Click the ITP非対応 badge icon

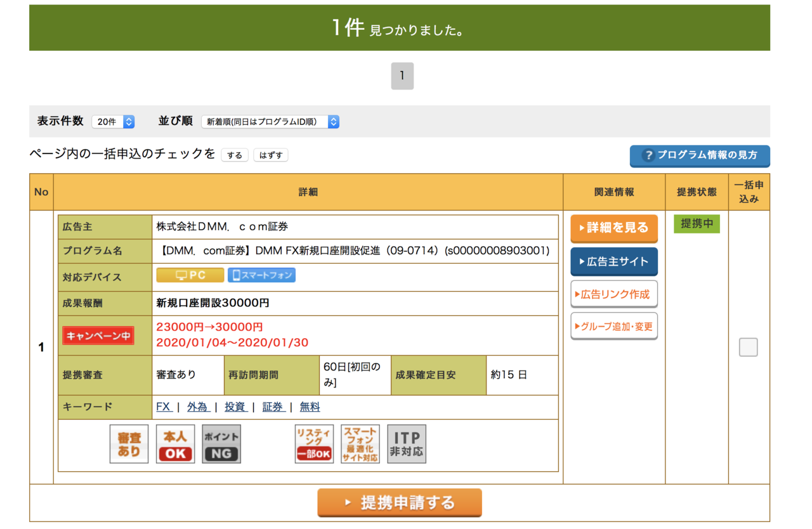pos(407,444)
